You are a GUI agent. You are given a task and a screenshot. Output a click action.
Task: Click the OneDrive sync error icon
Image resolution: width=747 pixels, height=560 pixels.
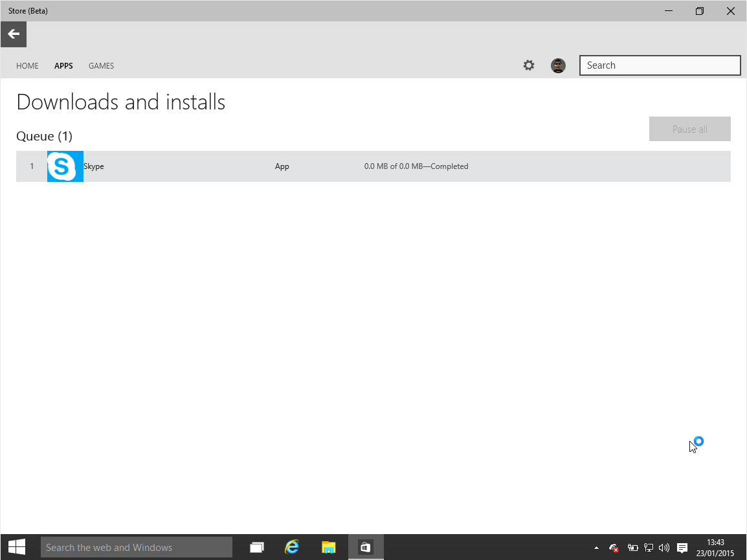click(x=612, y=548)
